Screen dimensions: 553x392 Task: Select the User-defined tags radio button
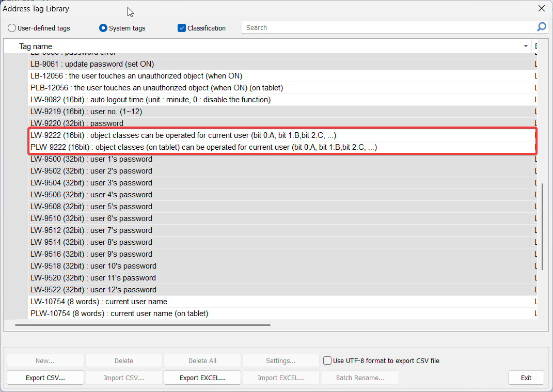coord(12,28)
